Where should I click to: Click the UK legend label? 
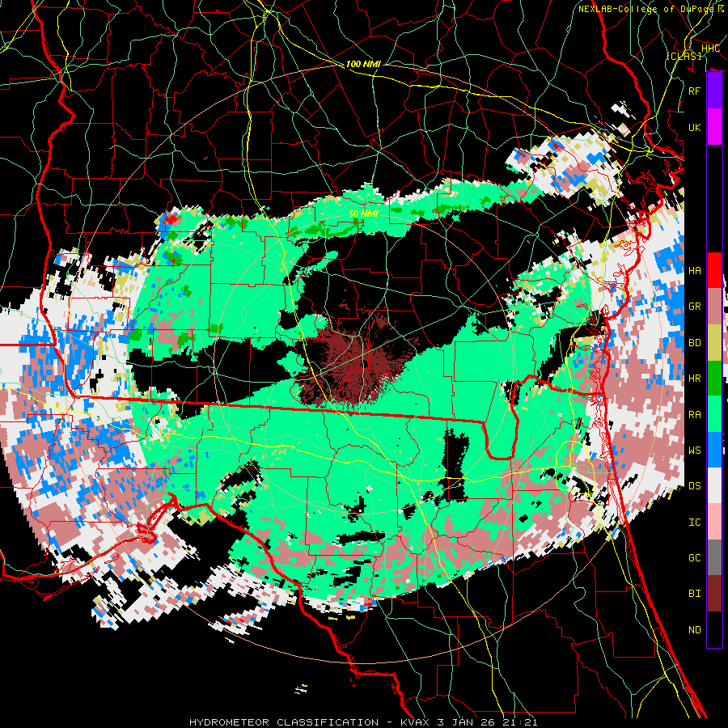point(694,127)
